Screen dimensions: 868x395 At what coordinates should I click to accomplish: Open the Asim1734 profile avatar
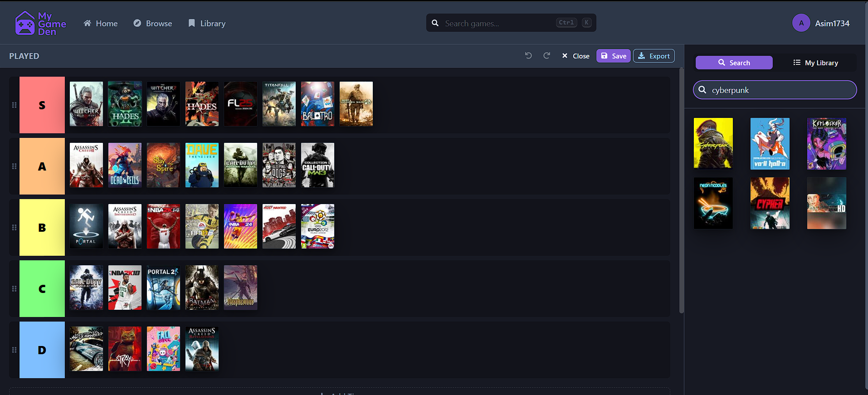(x=801, y=23)
